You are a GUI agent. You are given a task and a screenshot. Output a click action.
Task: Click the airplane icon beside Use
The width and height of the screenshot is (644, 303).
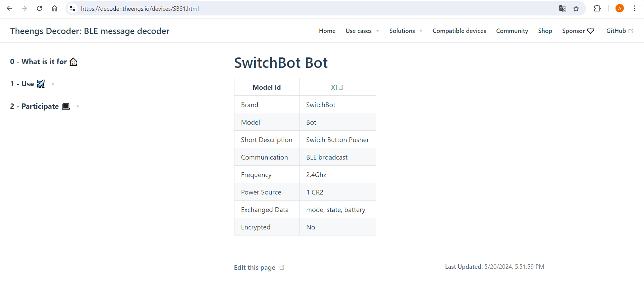point(41,84)
